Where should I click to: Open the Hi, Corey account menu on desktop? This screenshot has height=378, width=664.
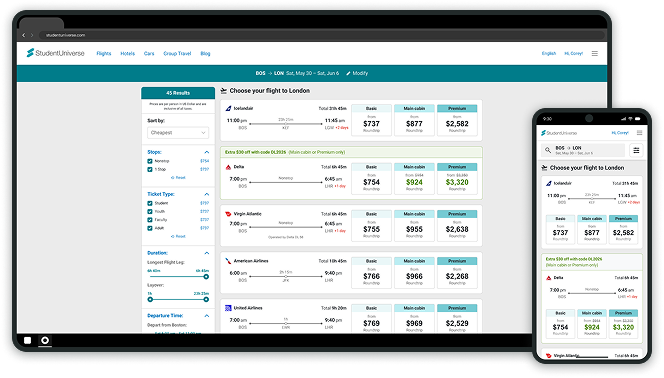(x=573, y=53)
